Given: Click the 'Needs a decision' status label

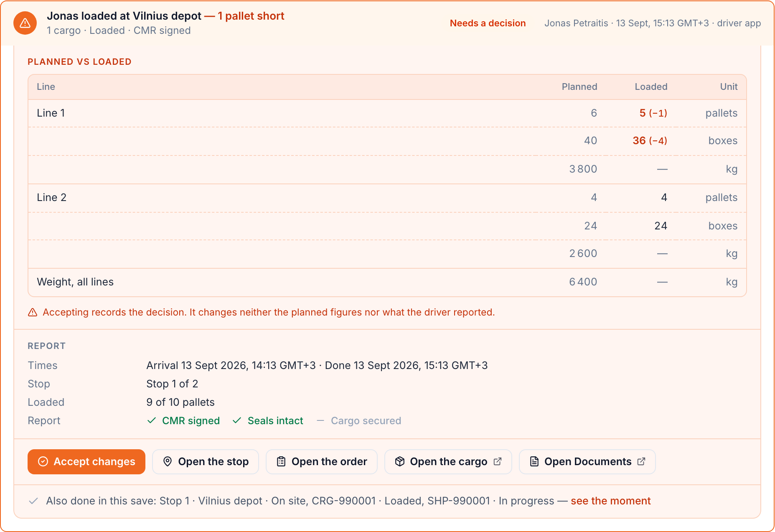Looking at the screenshot, I should (x=488, y=23).
